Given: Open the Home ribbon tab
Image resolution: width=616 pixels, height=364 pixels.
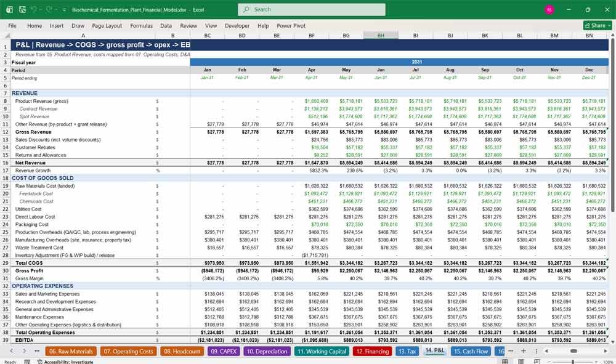Looking at the screenshot, I should pos(34,25).
